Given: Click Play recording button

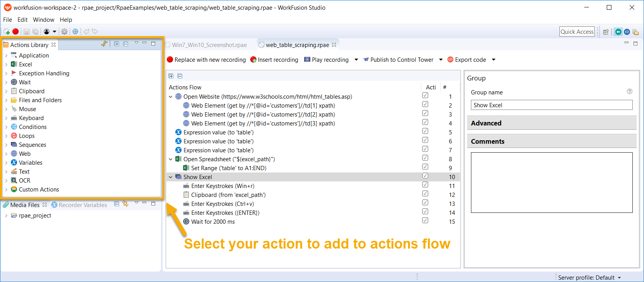Looking at the screenshot, I should coord(326,60).
